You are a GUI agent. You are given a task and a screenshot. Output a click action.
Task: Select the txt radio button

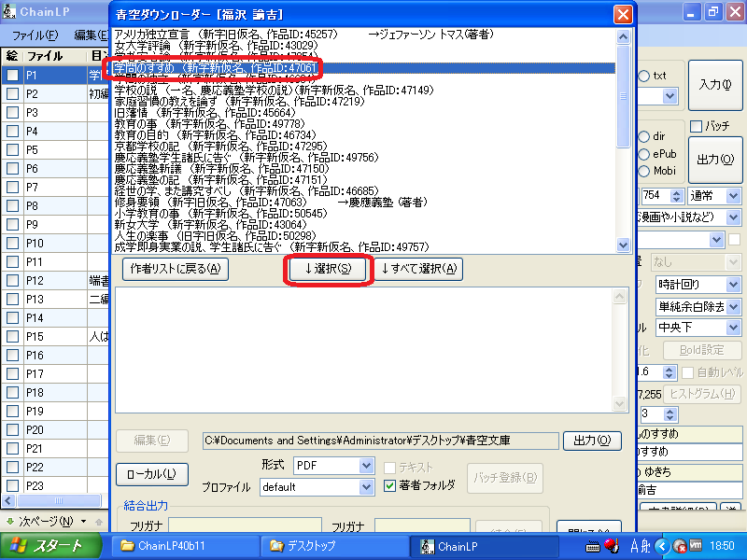point(644,76)
